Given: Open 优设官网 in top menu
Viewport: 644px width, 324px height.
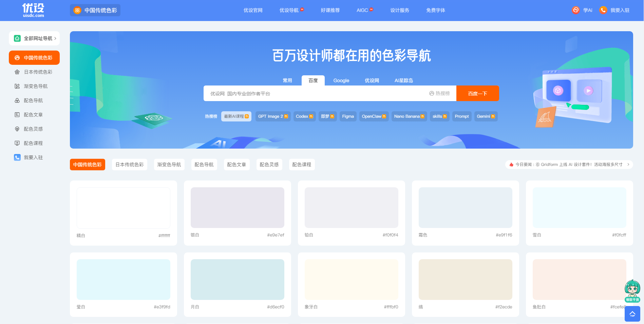Looking at the screenshot, I should click(253, 10).
